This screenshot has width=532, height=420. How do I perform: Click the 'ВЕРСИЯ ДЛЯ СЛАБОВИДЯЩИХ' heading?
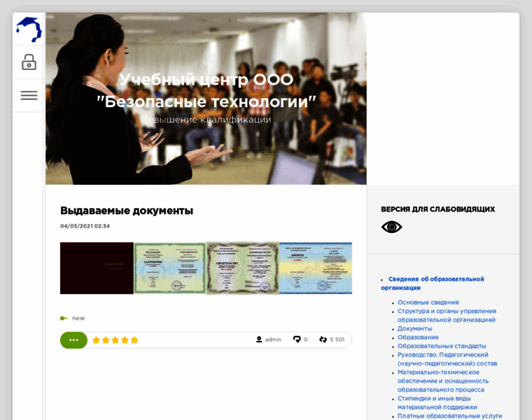point(437,209)
